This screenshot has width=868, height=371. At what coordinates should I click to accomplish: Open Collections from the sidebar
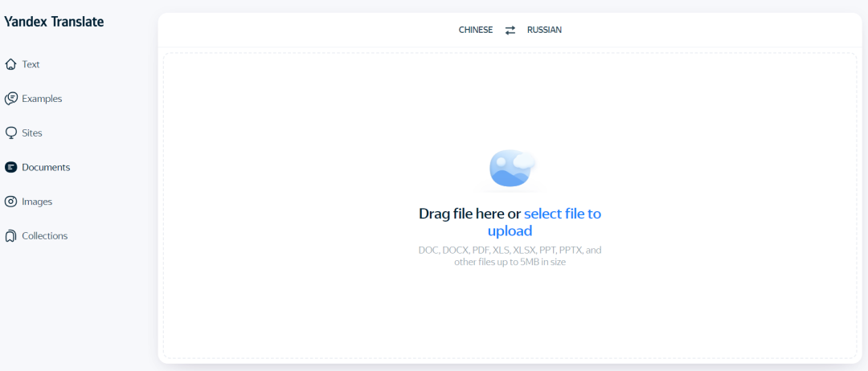point(45,236)
